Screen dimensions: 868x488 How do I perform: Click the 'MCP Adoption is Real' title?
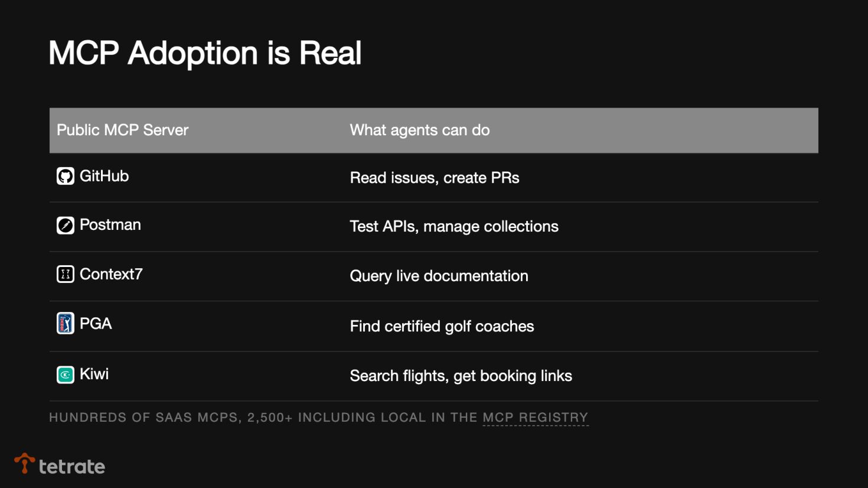[205, 53]
